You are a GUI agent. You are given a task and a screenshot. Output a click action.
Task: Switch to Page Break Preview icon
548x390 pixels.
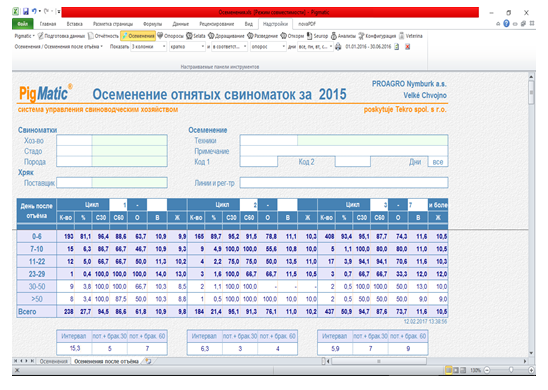tap(463, 370)
